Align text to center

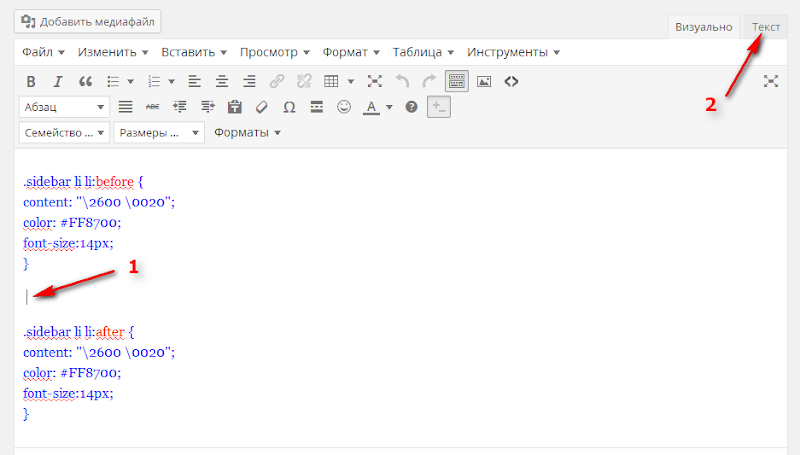pos(221,81)
